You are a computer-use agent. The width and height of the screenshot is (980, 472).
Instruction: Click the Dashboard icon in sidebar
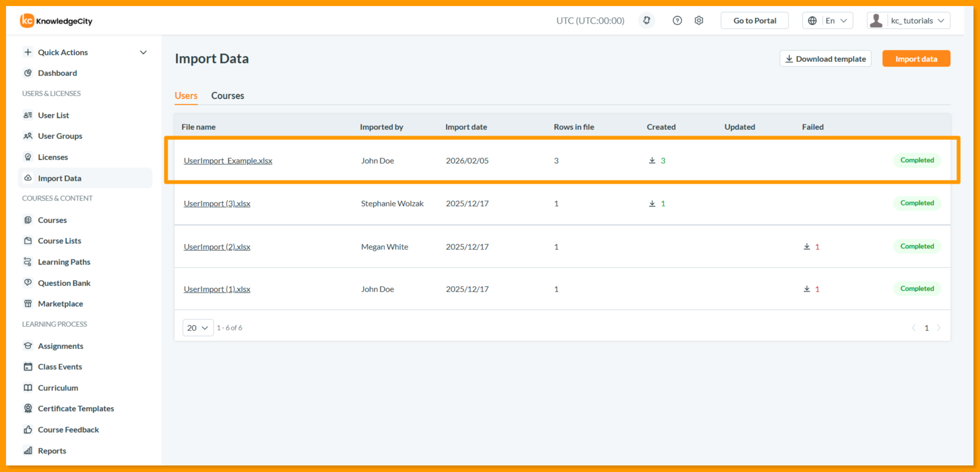28,73
